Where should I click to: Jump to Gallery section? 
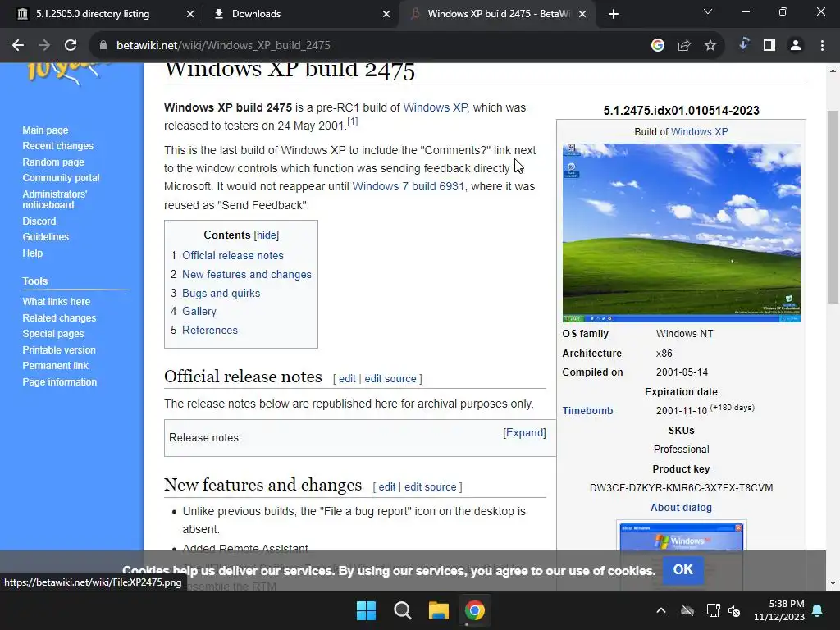[199, 311]
